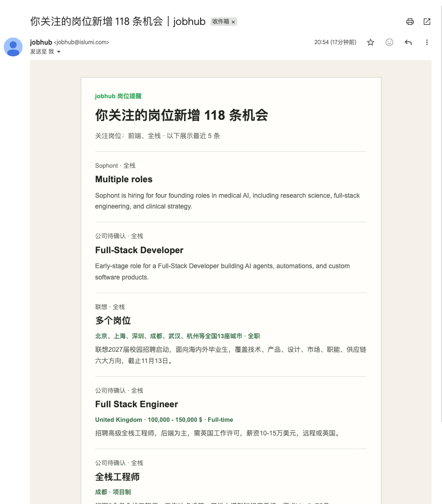
Task: Click 招聘高级全栈工程师 description text
Action: 218,433
